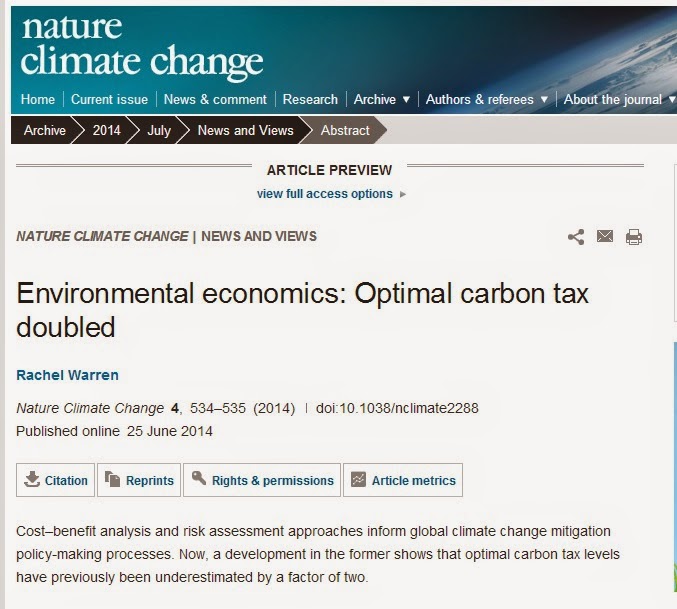
Task: Click the email envelope icon
Action: (x=605, y=236)
